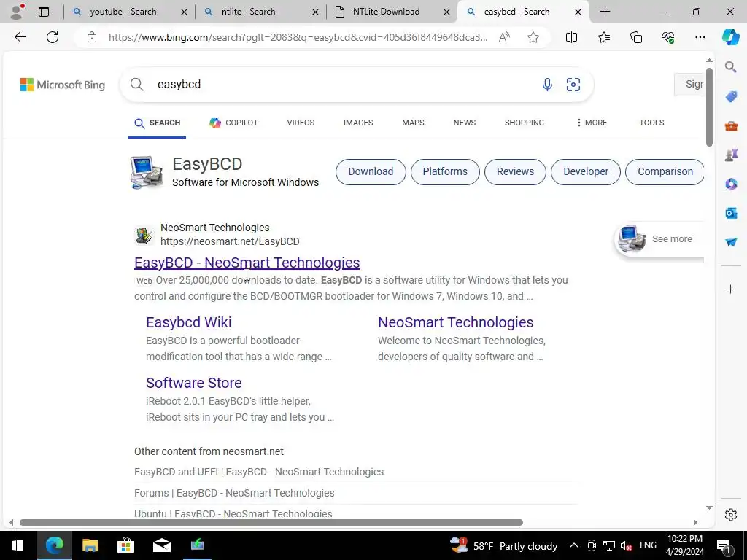The height and width of the screenshot is (560, 747).
Task: Click the Bing search magnifier icon
Action: pyautogui.click(x=136, y=85)
